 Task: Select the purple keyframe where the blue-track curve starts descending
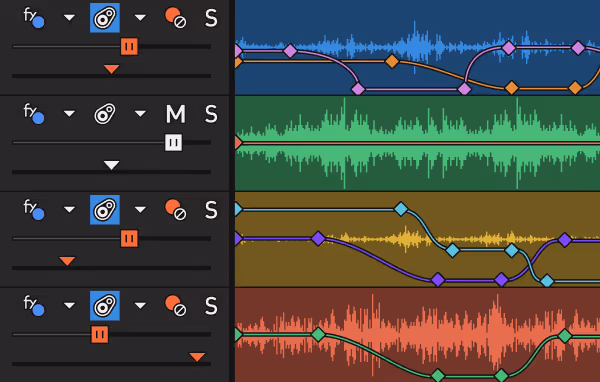tap(290, 51)
